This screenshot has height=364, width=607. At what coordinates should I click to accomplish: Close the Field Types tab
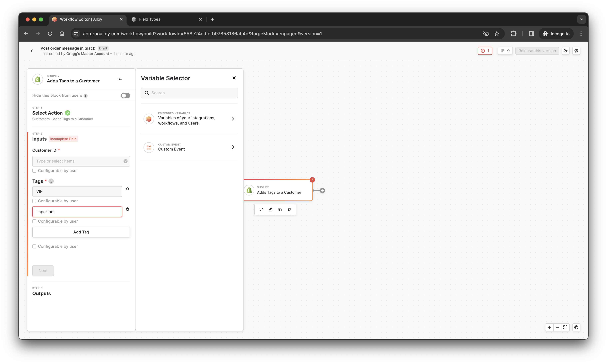[x=200, y=19]
